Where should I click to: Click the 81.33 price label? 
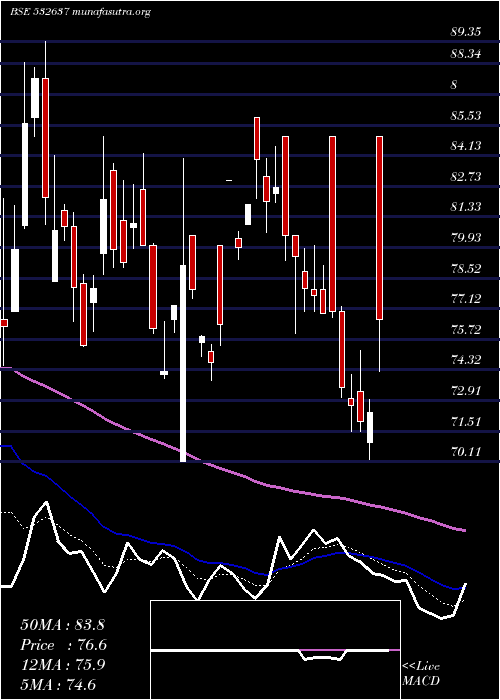[x=465, y=207]
